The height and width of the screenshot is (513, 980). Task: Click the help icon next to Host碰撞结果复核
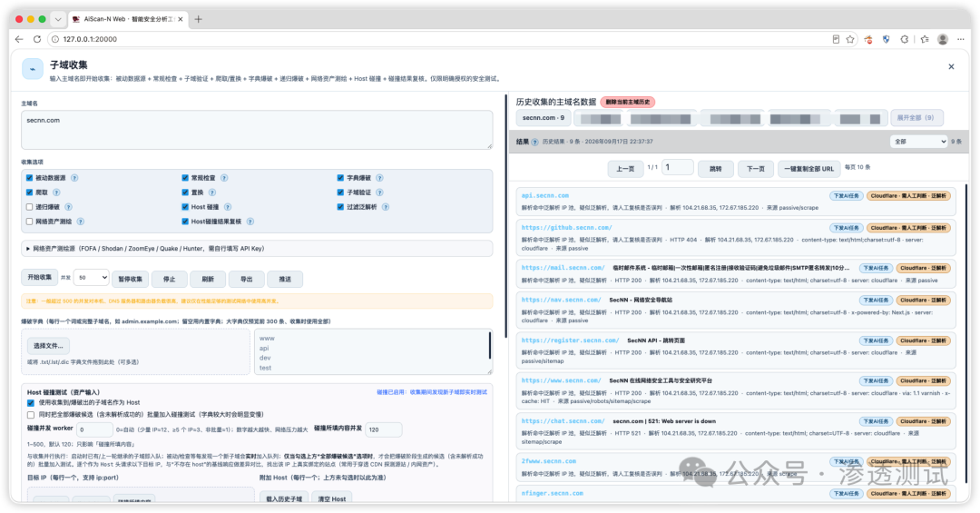pyautogui.click(x=250, y=222)
